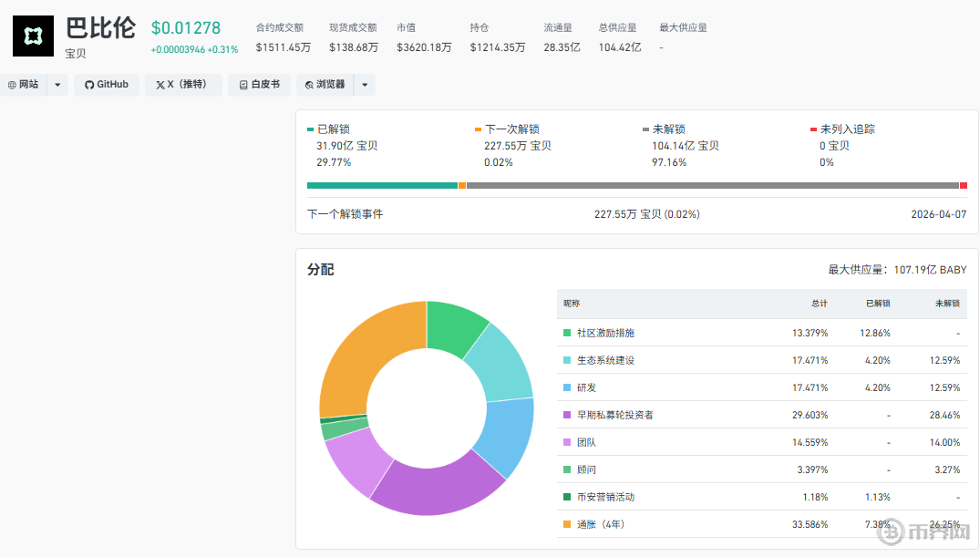Image resolution: width=980 pixels, height=557 pixels.
Task: Click the cyan swatch beside 生态系统建设
Action: point(567,360)
